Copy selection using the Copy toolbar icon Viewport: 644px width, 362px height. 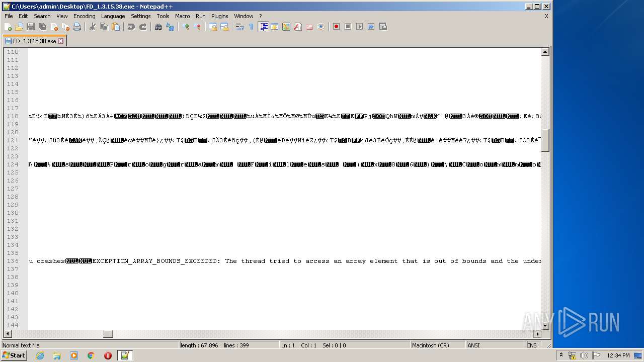[104, 27]
